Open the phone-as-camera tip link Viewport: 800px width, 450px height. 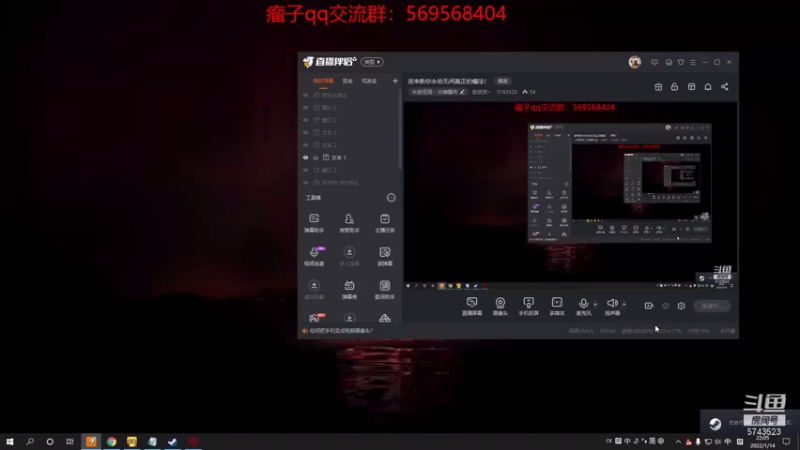(341, 331)
